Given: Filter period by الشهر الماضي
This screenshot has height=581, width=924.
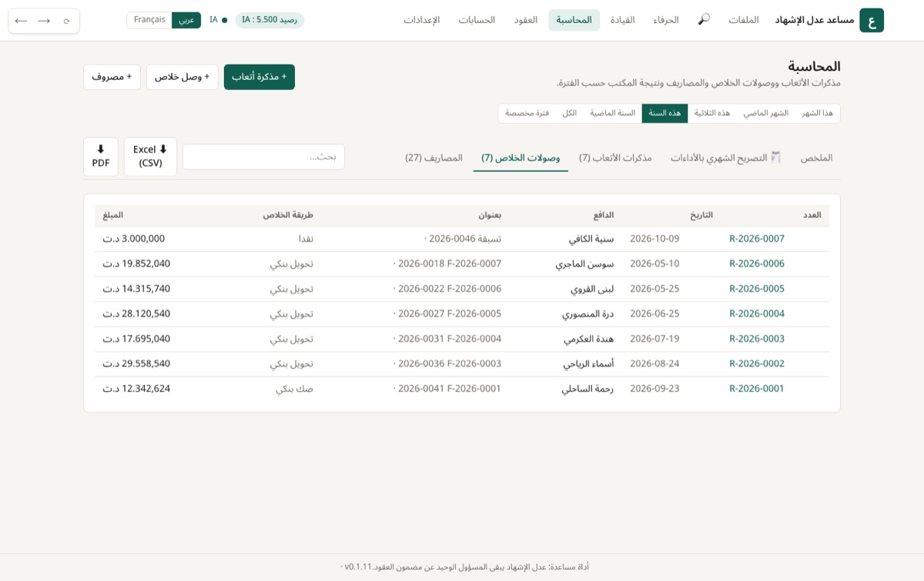Looking at the screenshot, I should coord(765,113).
